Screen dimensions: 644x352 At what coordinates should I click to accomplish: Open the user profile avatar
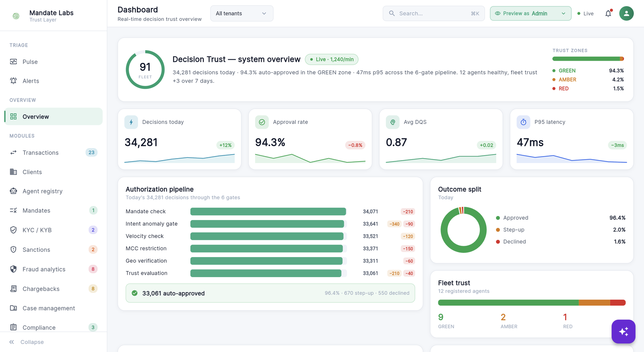[x=626, y=13]
